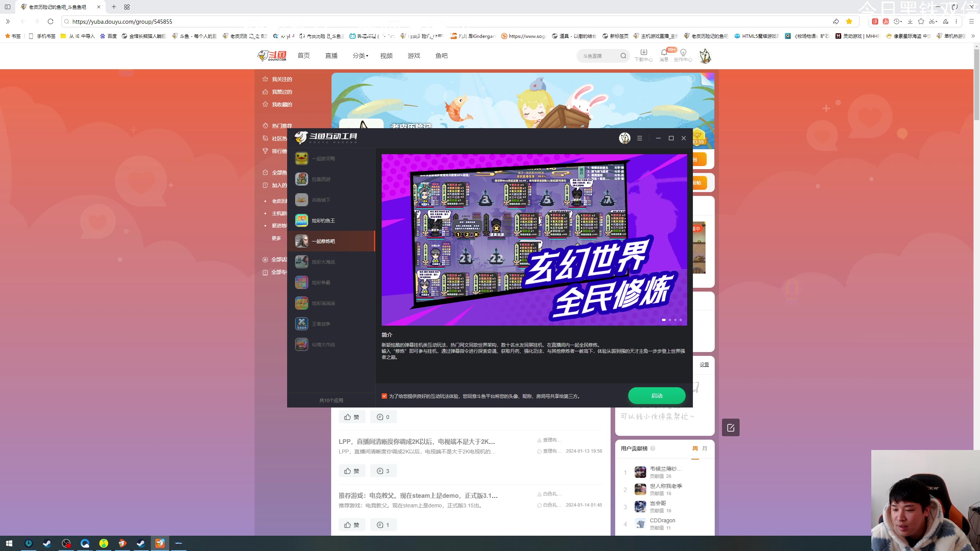Click Douyu logo in site header
Screen dimensions: 980x551
[272, 56]
